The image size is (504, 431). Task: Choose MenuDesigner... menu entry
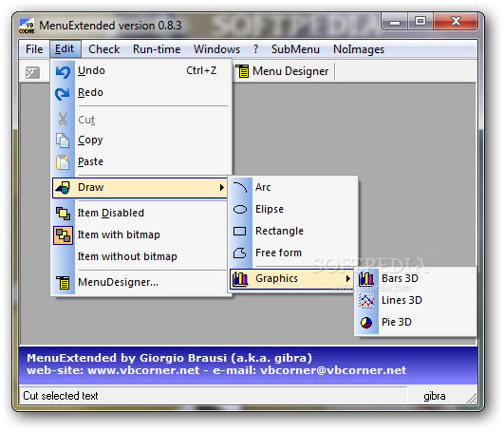pos(140,283)
